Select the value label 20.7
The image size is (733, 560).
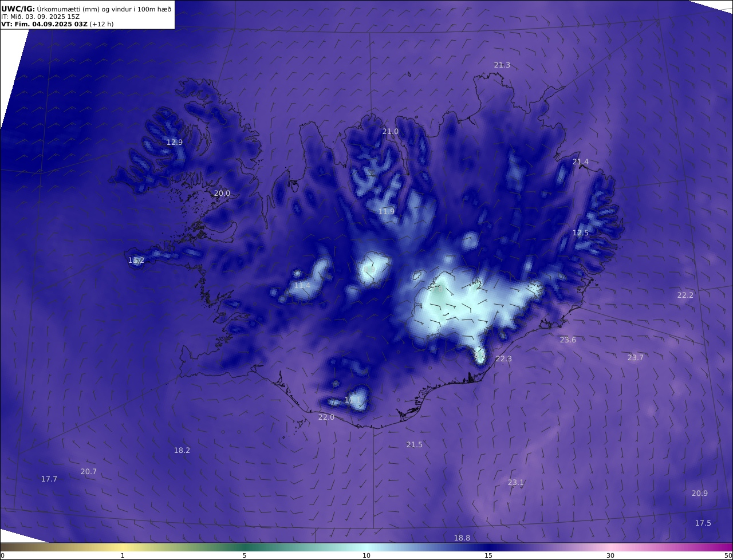click(x=89, y=472)
